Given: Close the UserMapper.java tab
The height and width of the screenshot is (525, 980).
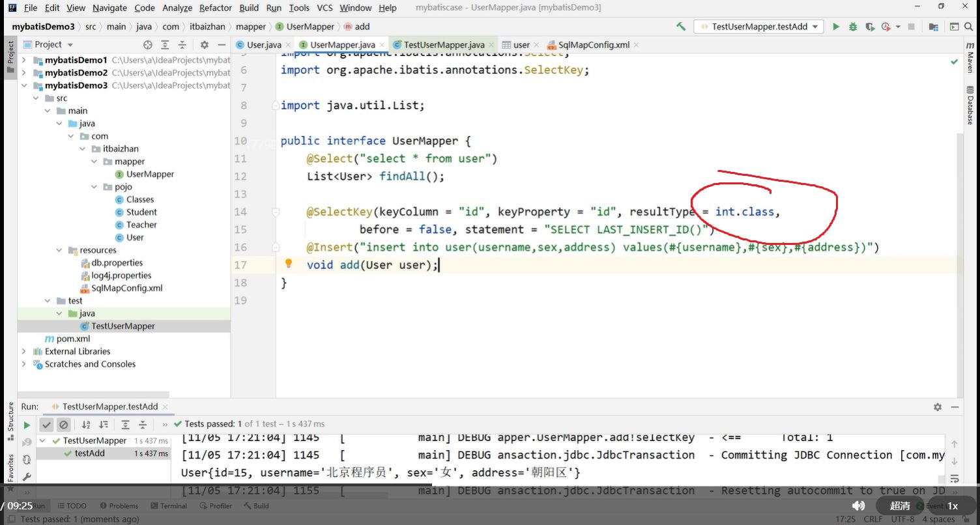Looking at the screenshot, I should 382,45.
